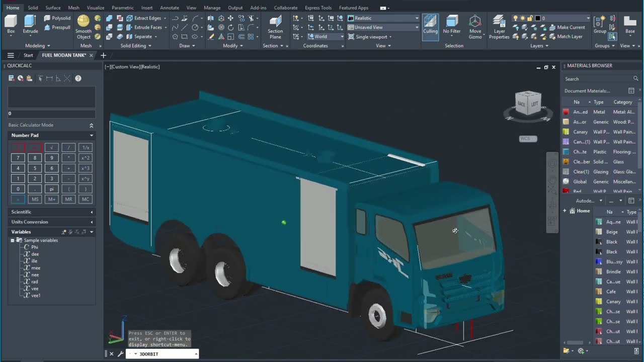Click the Base view tool

coord(630,24)
